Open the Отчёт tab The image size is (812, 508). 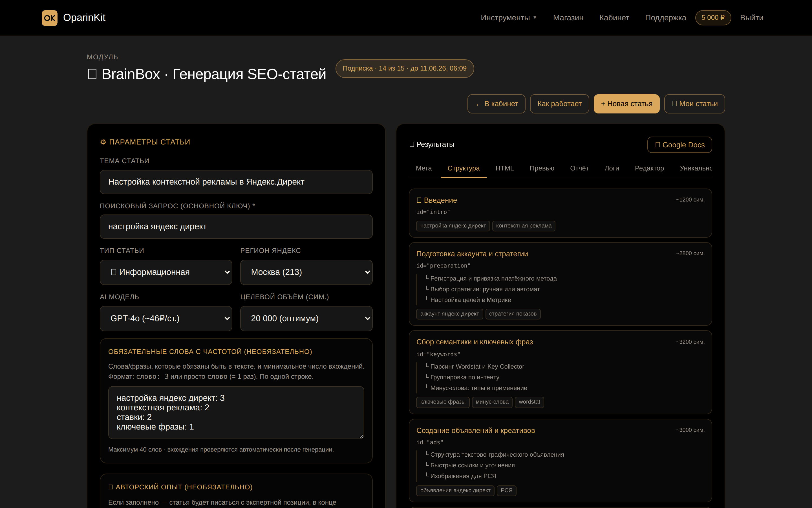[579, 168]
